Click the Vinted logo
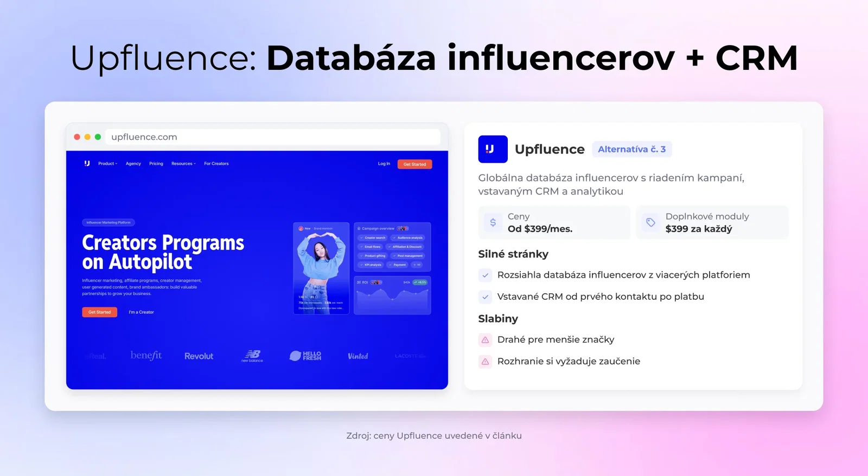 358,356
